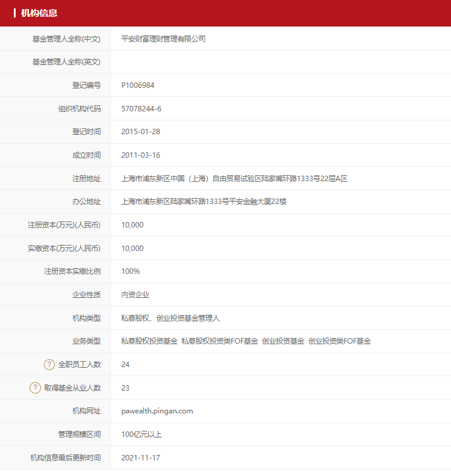Click the 100亿元以上 management scale value
Screen dimensions: 451x476
(142, 434)
